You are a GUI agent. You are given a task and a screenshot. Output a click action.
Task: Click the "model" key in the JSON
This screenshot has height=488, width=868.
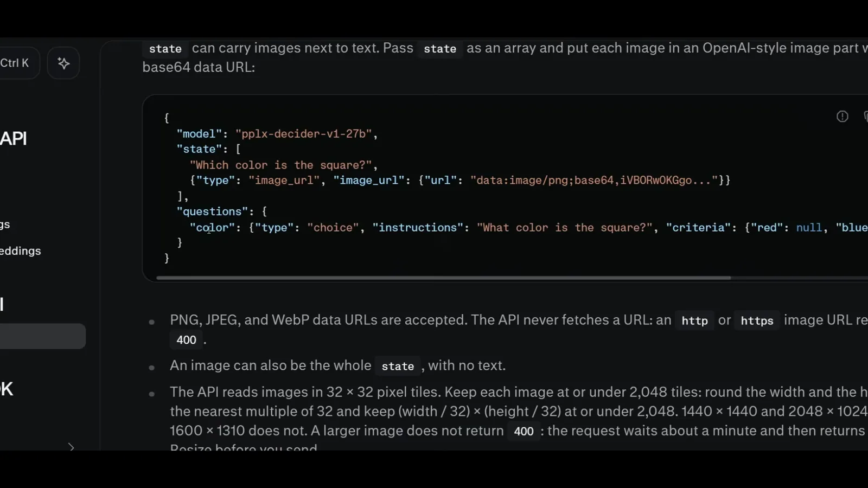(x=199, y=134)
